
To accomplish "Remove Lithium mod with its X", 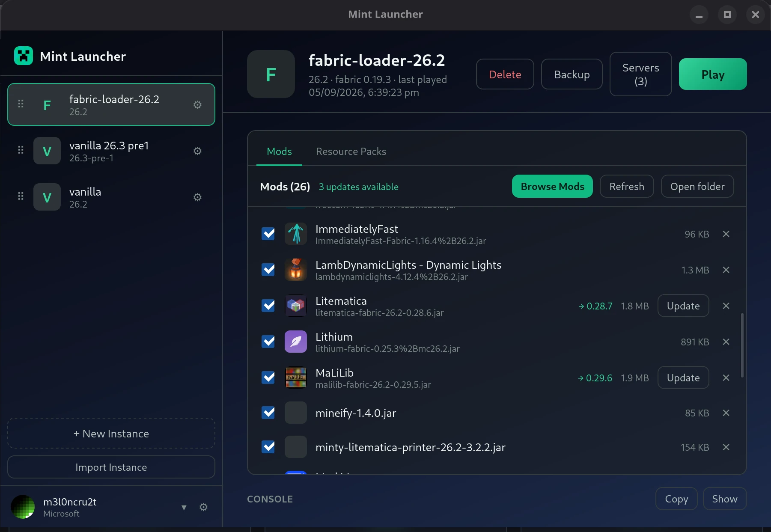I will coord(726,342).
